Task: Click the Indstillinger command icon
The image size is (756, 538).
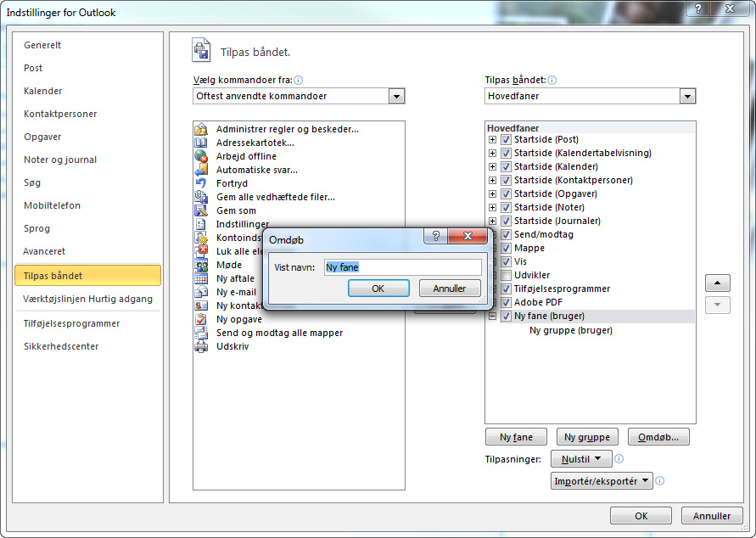Action: tap(201, 224)
